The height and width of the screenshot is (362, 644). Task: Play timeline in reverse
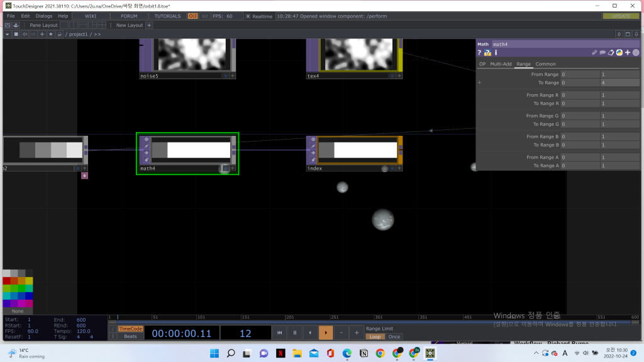tap(310, 332)
